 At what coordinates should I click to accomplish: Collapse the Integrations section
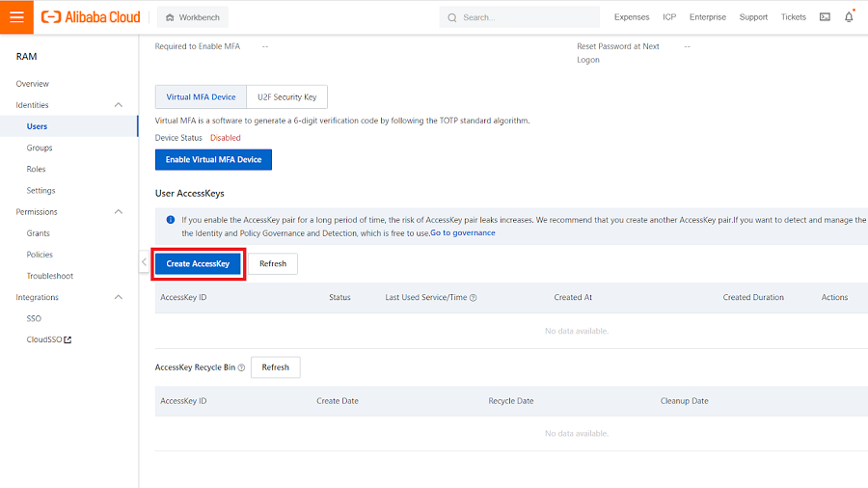[x=119, y=297]
